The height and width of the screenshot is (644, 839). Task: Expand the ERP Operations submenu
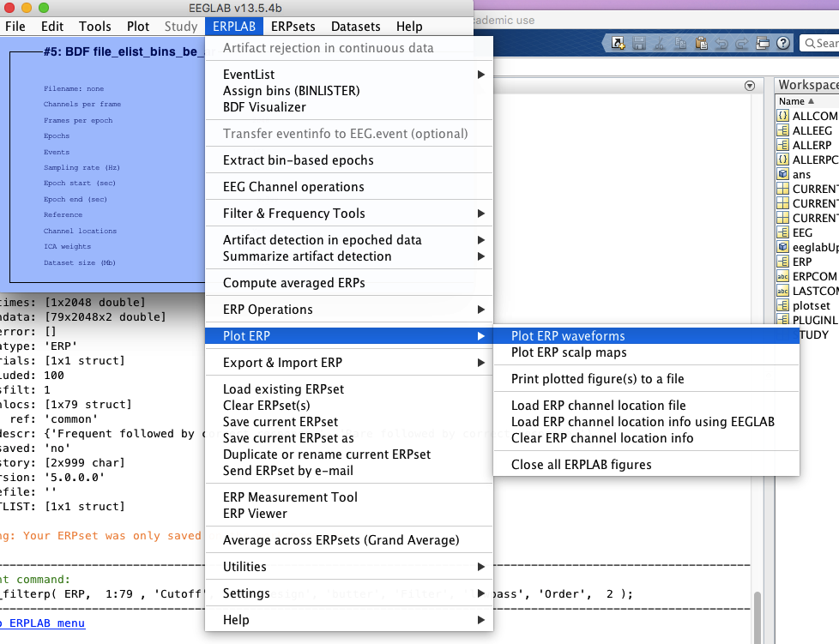349,310
